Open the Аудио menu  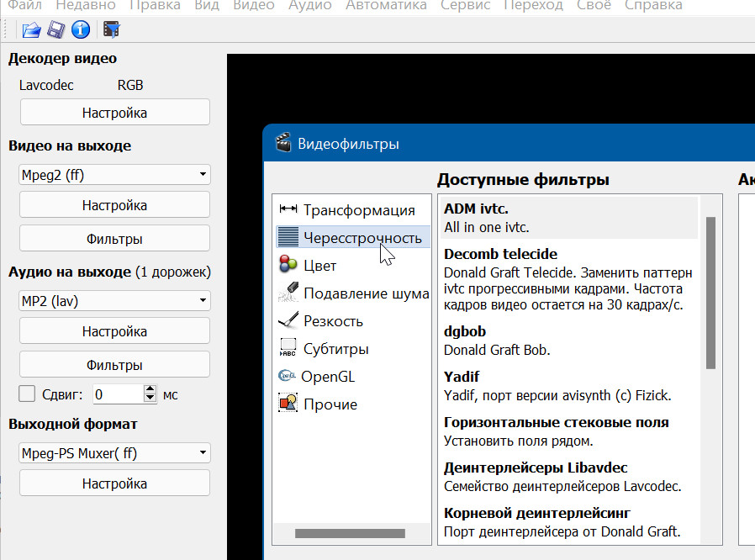point(309,5)
